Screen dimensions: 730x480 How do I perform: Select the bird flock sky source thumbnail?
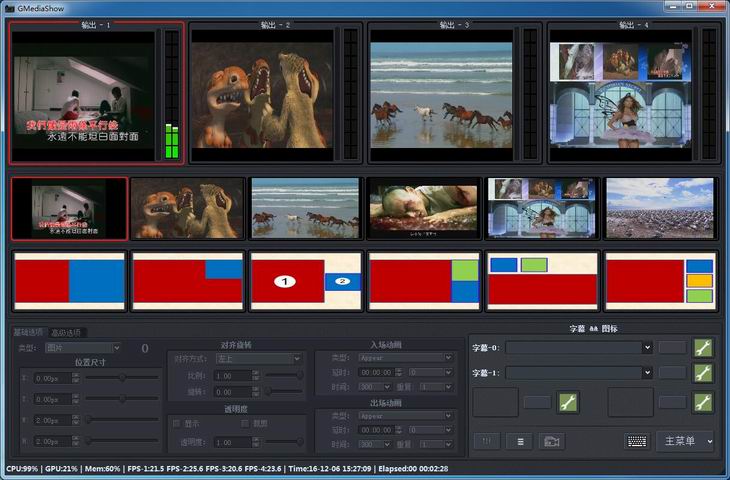tap(660, 209)
